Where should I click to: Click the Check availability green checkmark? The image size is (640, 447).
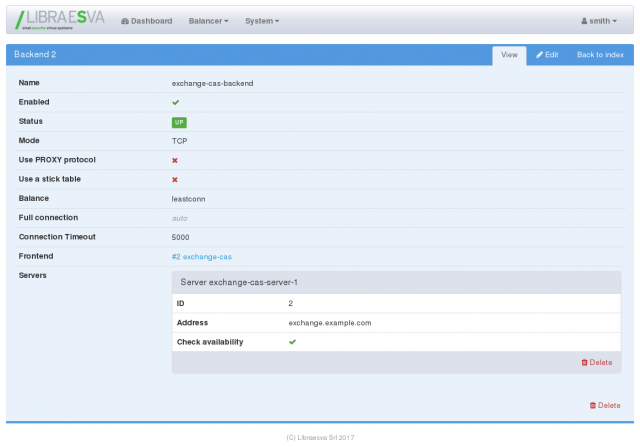point(293,342)
